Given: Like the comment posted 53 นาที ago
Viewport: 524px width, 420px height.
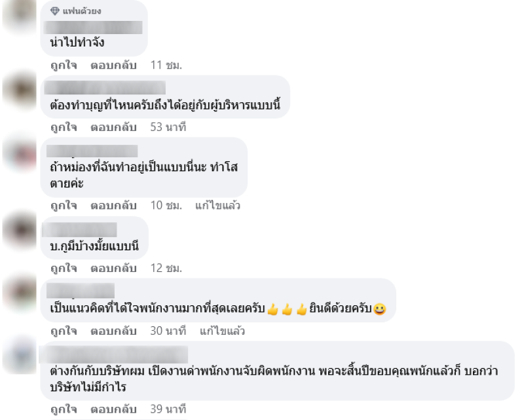Looking at the screenshot, I should pos(64,127).
